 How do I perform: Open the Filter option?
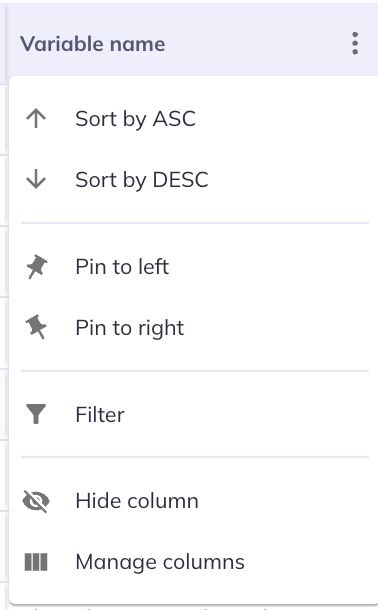coord(194,414)
